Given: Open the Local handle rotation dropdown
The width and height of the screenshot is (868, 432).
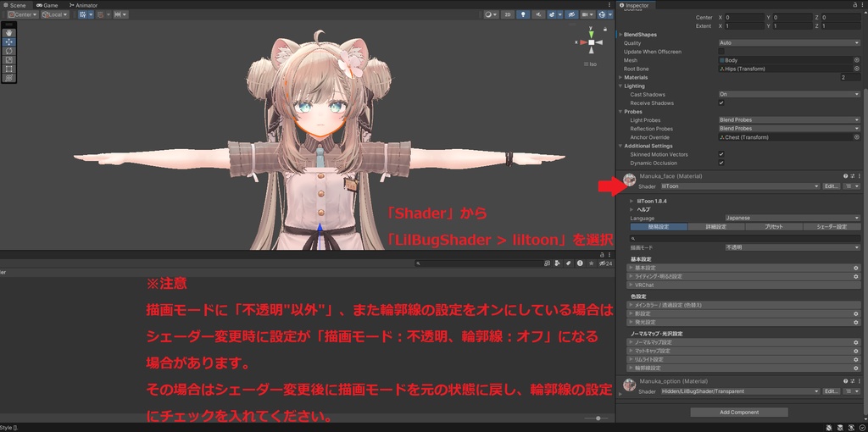Looking at the screenshot, I should click(x=55, y=14).
